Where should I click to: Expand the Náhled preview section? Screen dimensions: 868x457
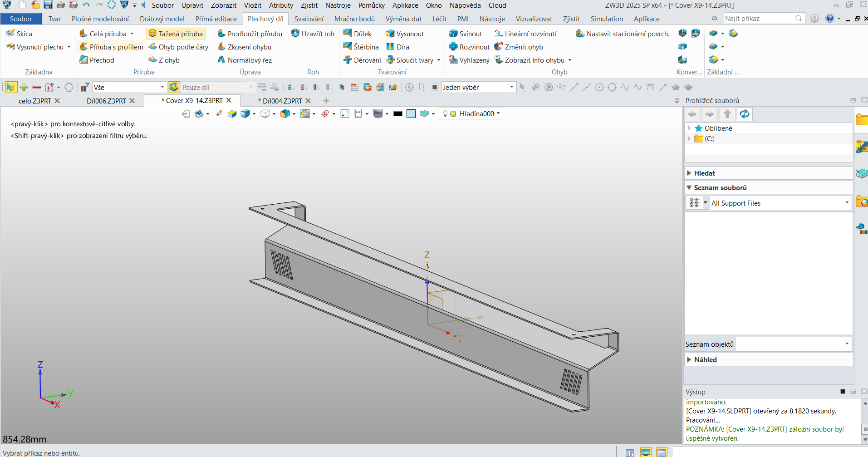pyautogui.click(x=689, y=359)
